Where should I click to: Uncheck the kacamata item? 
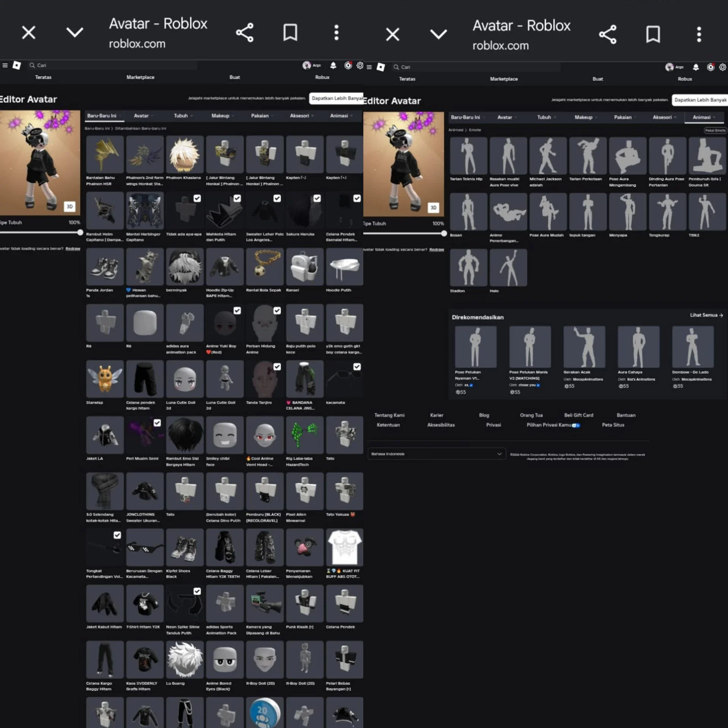click(357, 367)
